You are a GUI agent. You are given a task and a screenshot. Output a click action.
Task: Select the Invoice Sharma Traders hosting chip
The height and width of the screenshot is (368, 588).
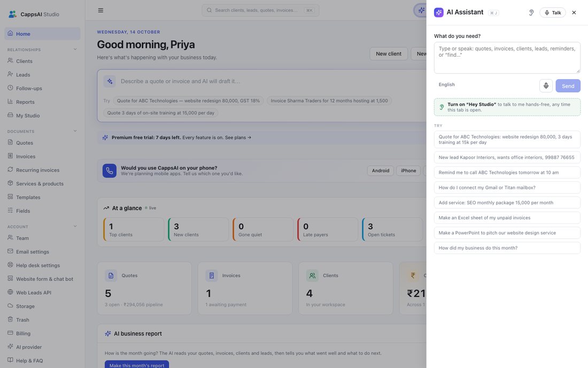tap(329, 101)
